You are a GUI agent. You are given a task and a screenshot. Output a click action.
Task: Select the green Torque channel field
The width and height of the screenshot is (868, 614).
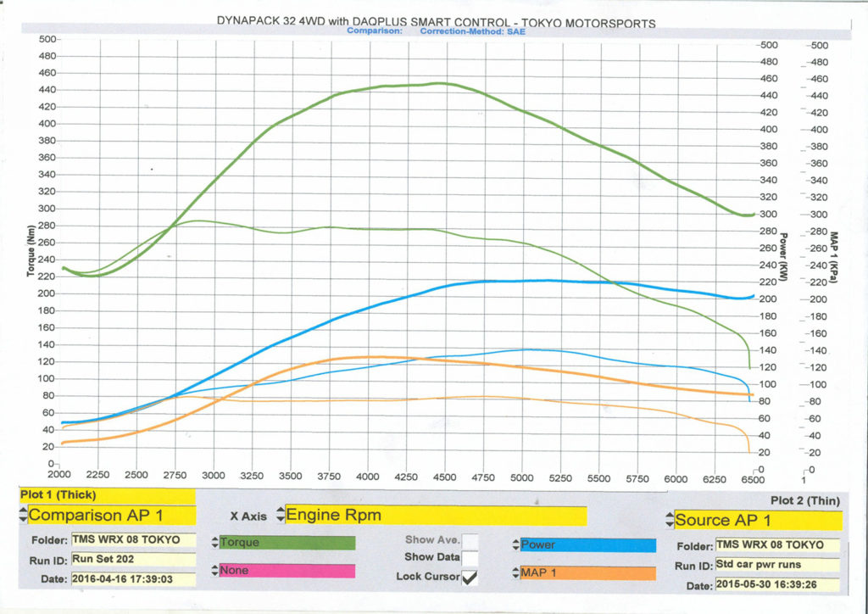point(287,543)
